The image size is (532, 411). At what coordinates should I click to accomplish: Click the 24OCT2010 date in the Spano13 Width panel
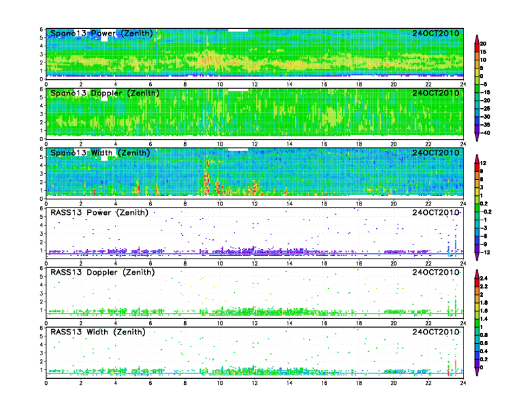point(436,153)
